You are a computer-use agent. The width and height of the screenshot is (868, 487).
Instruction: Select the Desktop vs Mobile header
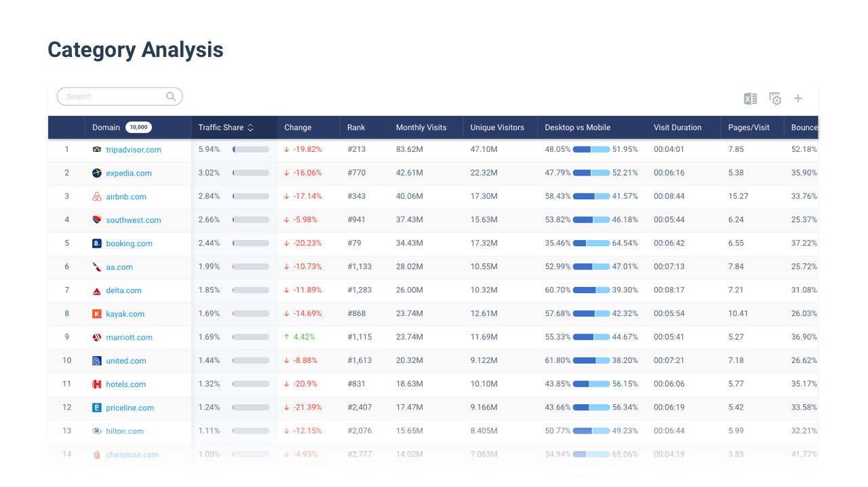577,128
